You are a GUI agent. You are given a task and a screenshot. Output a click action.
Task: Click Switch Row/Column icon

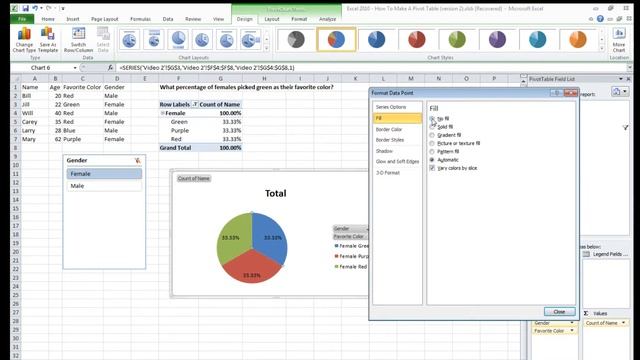coord(78,40)
